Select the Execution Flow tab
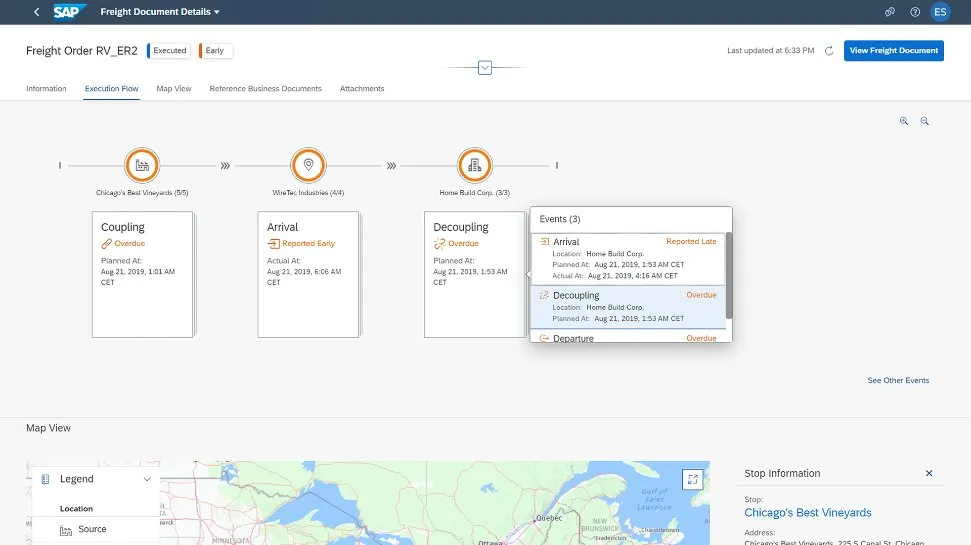This screenshot has height=545, width=971. tap(111, 89)
